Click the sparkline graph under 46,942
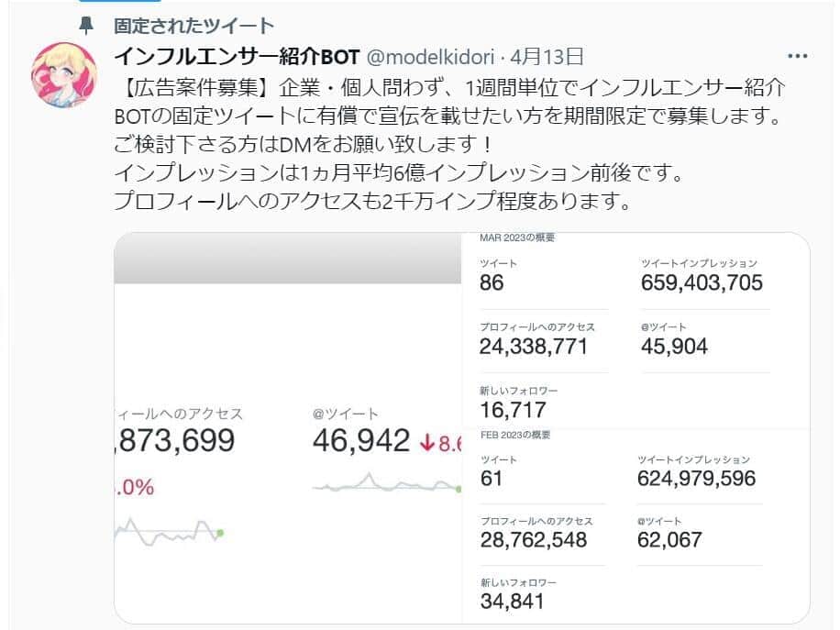Viewport: 840px width, 630px height. (x=385, y=484)
